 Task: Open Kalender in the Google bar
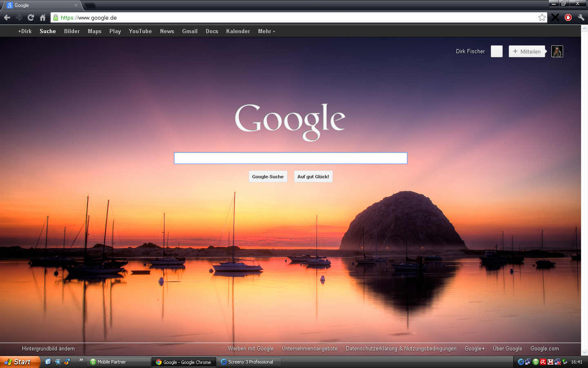point(238,31)
